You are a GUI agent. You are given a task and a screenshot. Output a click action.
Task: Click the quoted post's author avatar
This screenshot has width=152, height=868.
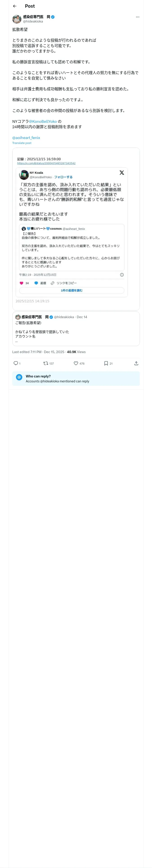(18, 317)
